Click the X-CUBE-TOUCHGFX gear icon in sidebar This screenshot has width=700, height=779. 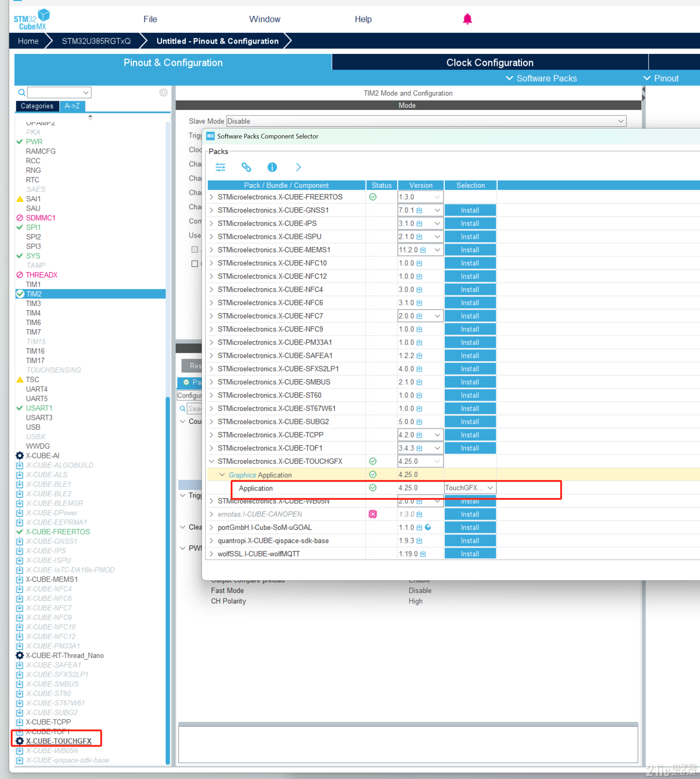[x=20, y=741]
